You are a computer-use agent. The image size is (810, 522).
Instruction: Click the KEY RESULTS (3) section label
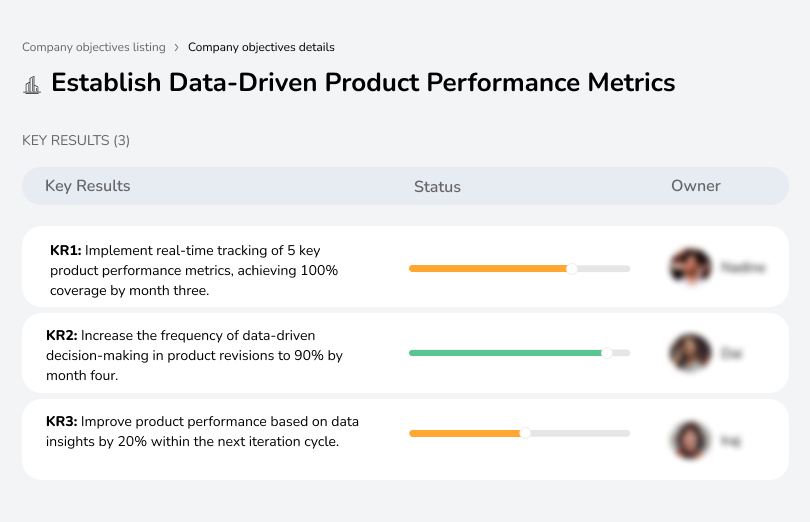point(76,141)
